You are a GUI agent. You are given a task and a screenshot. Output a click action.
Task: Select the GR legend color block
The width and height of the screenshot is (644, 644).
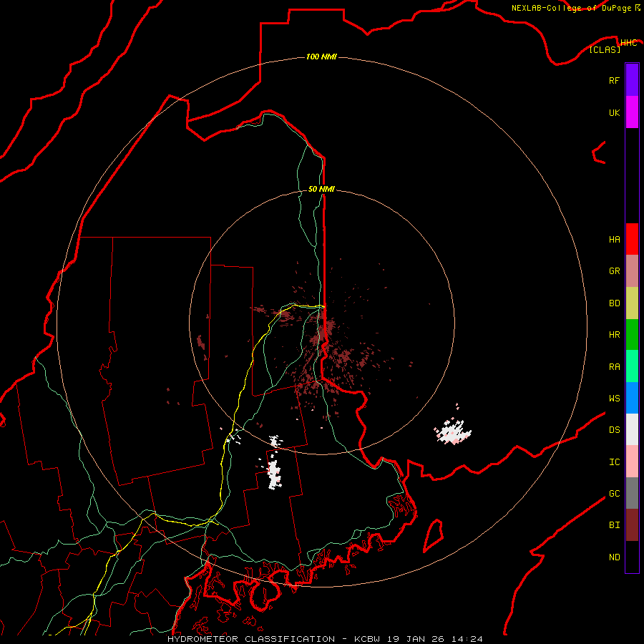tap(632, 271)
